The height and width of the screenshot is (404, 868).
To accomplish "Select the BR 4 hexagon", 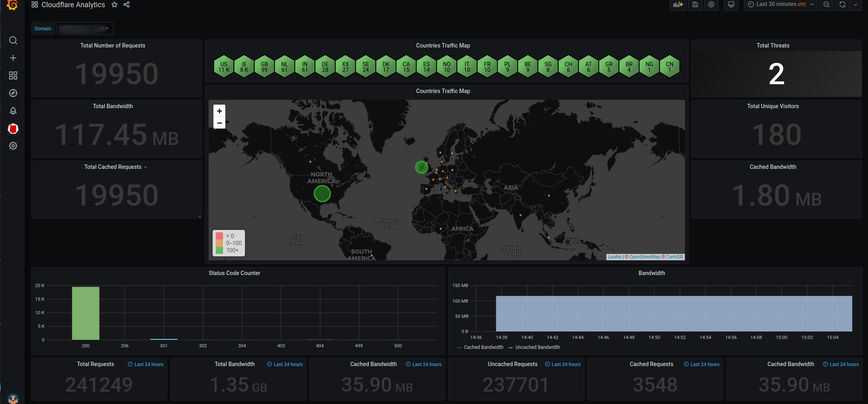I will pos(629,66).
